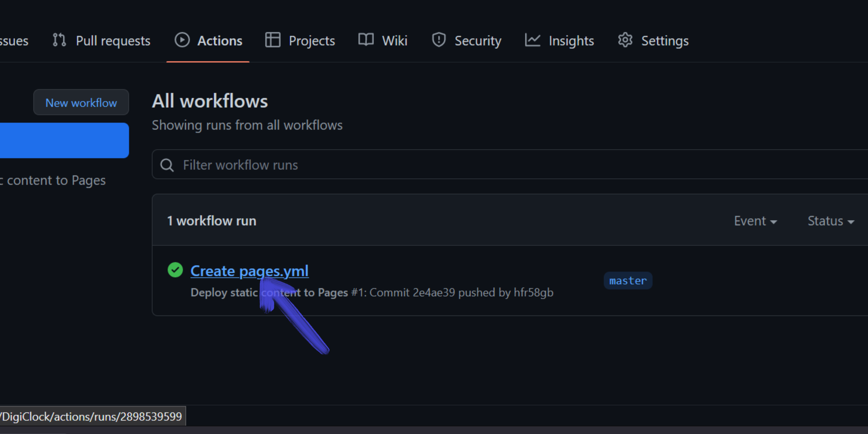
Task: Click the master branch label
Action: (628, 281)
